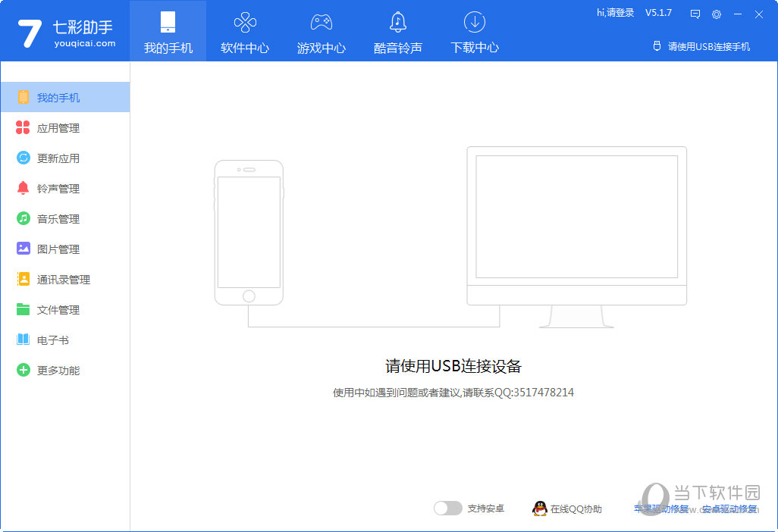
Task: Click the 安卓驱动修复 link
Action: pyautogui.click(x=730, y=509)
